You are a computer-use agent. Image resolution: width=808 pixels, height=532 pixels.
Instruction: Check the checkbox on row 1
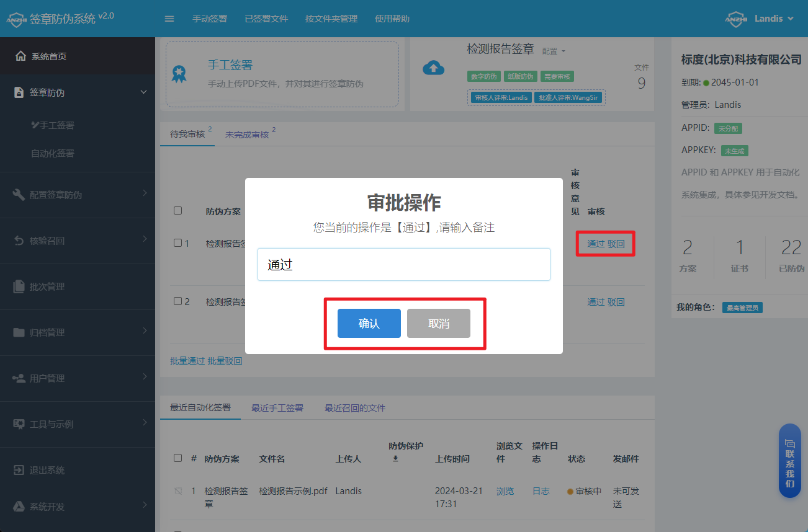tap(177, 243)
